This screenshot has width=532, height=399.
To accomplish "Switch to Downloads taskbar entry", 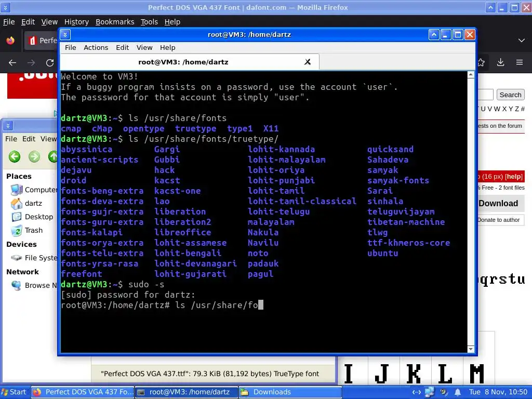I will coord(290,392).
